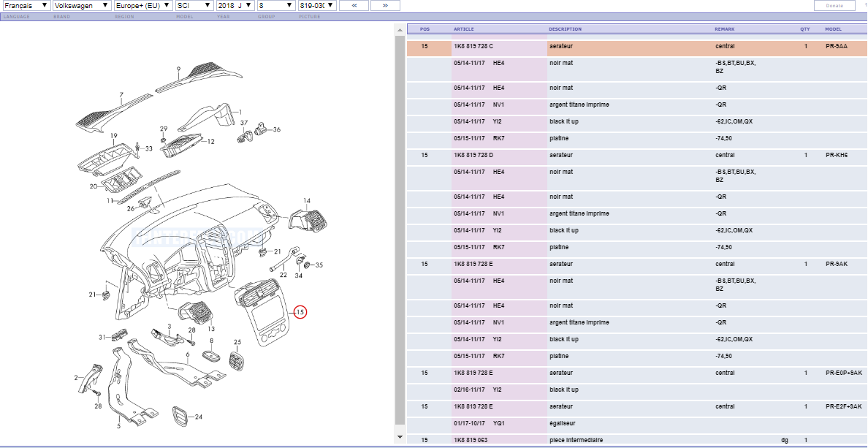Click part number 22 in diagram

(x=283, y=274)
